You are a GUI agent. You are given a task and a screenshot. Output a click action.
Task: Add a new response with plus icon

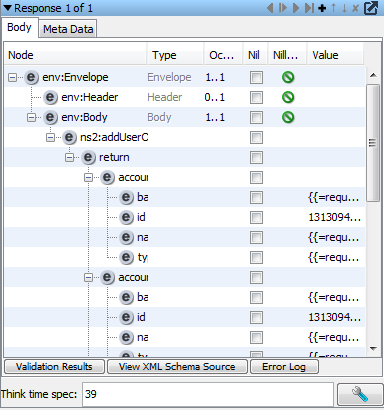[322, 8]
